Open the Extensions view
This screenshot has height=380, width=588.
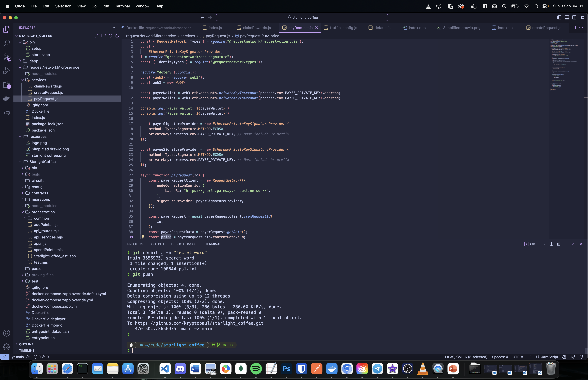(7, 85)
